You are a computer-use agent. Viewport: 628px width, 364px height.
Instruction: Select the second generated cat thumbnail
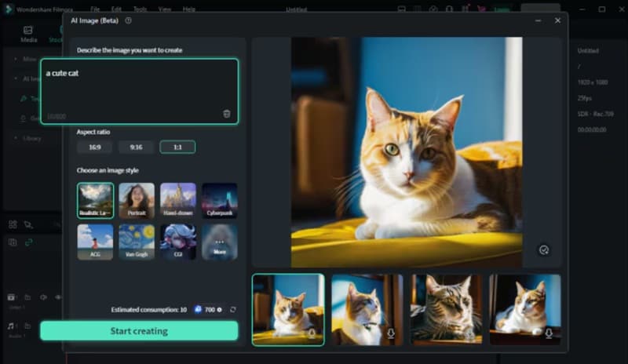coord(367,310)
